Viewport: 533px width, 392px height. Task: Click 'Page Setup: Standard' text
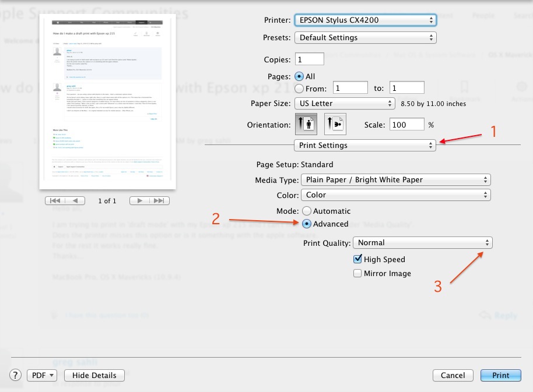pos(294,165)
